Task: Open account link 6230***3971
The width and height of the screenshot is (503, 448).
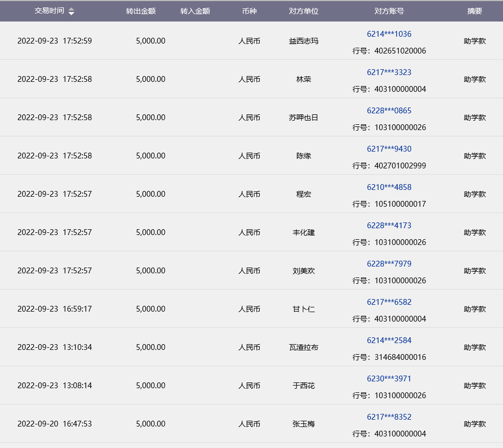Action: pyautogui.click(x=389, y=379)
